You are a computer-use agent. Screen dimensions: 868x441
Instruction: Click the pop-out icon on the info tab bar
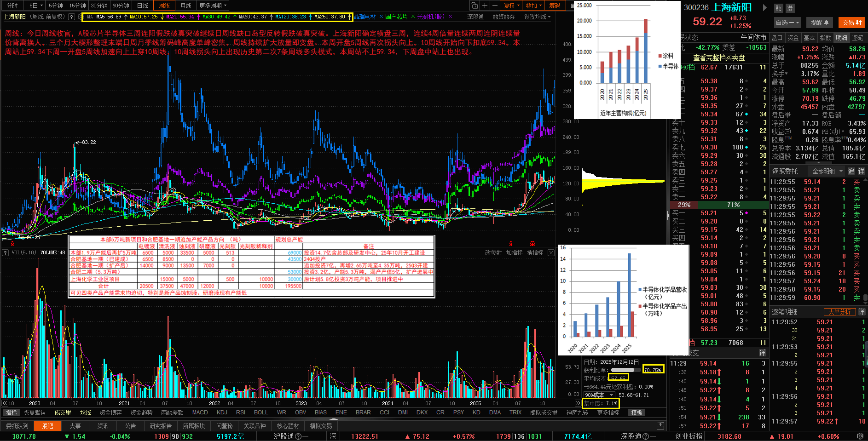click(660, 426)
